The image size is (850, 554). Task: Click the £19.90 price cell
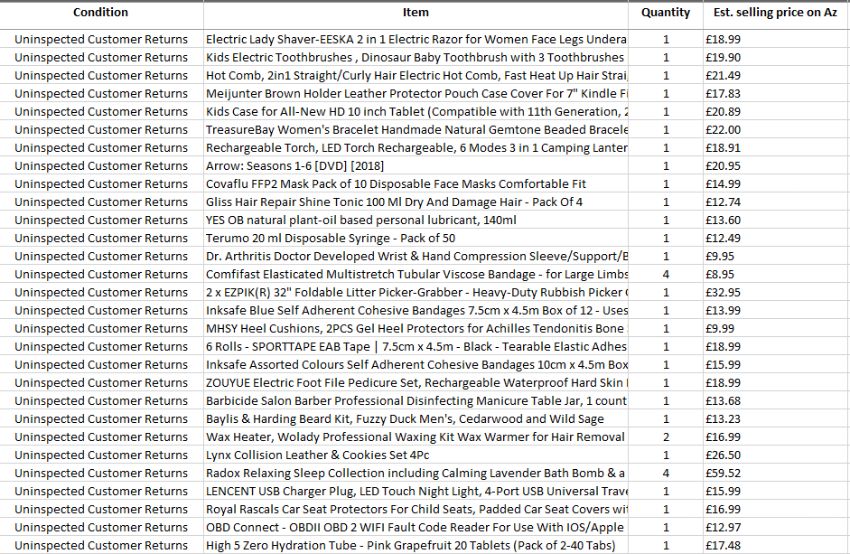pos(776,57)
